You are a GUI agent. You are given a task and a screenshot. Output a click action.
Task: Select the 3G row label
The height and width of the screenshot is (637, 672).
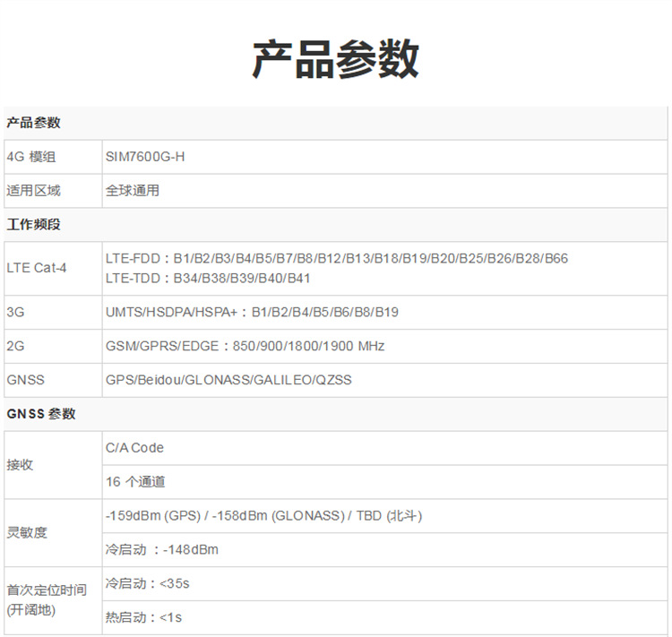point(15,312)
